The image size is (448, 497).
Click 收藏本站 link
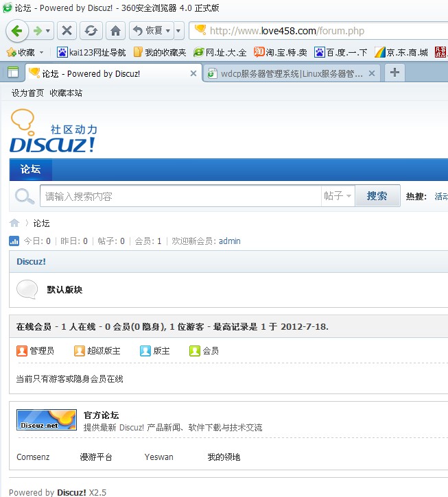click(66, 93)
